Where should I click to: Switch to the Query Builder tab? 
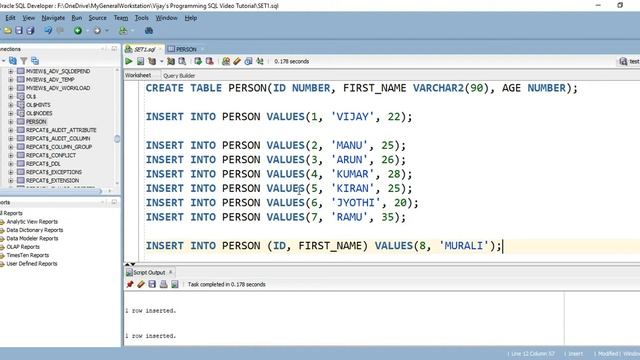[x=179, y=76]
